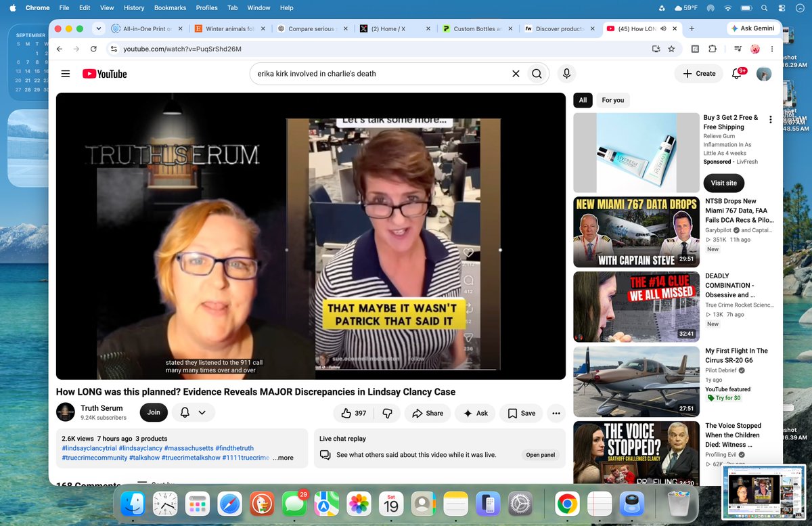Share this video
This screenshot has height=526, width=812.
[x=428, y=413]
